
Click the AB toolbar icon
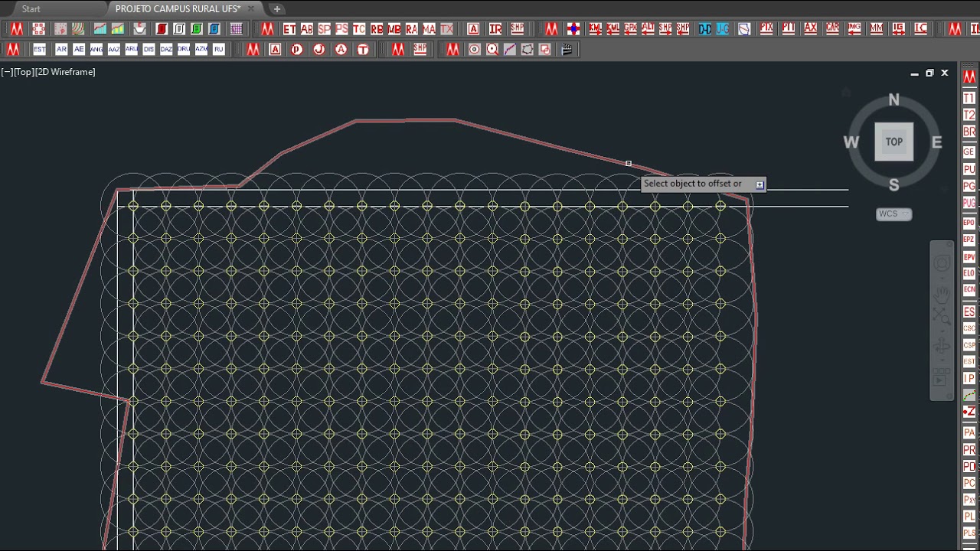[306, 29]
